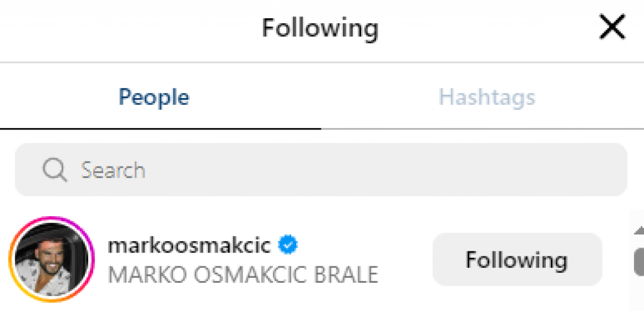Unfollow markoosmakcic via the Following button
This screenshot has height=311, width=644.
pyautogui.click(x=517, y=259)
